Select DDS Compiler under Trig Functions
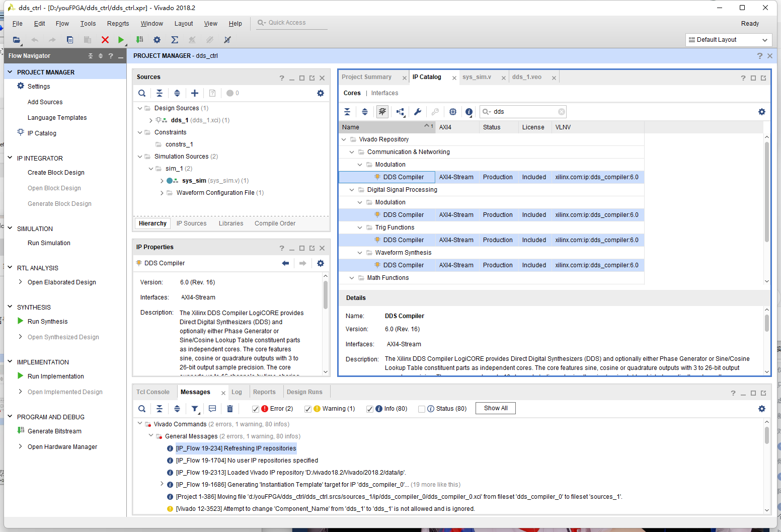This screenshot has height=532, width=781. pos(404,240)
